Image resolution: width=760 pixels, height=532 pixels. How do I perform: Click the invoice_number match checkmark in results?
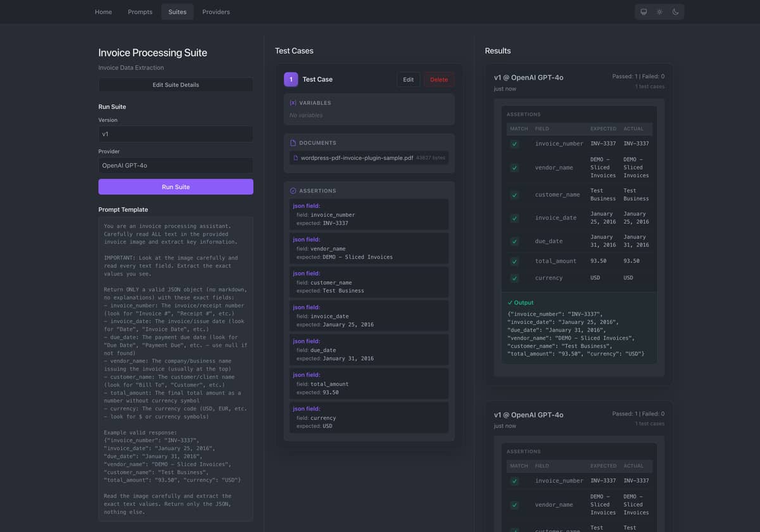pyautogui.click(x=514, y=144)
